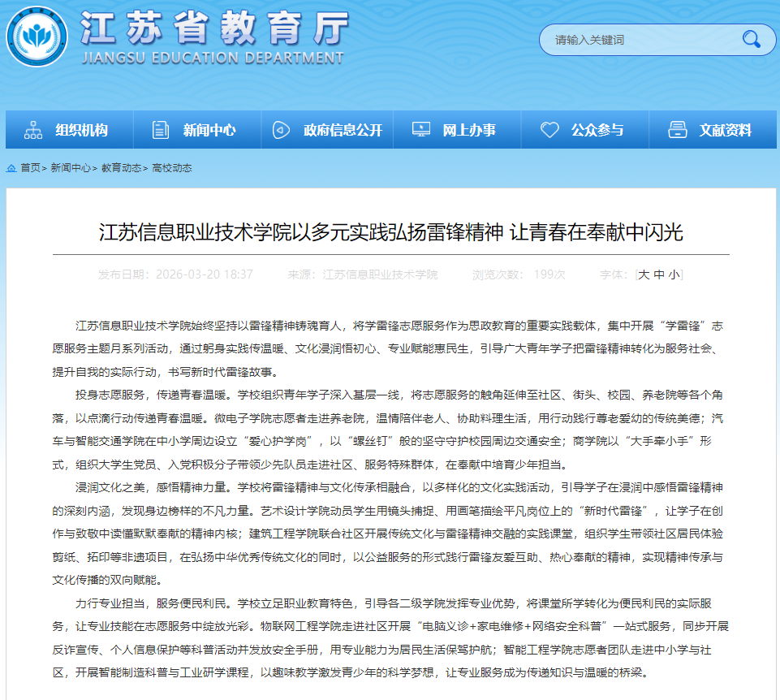This screenshot has height=700, width=780.
Task: Open the 政府信息公开 navigation menu
Action: click(x=343, y=130)
